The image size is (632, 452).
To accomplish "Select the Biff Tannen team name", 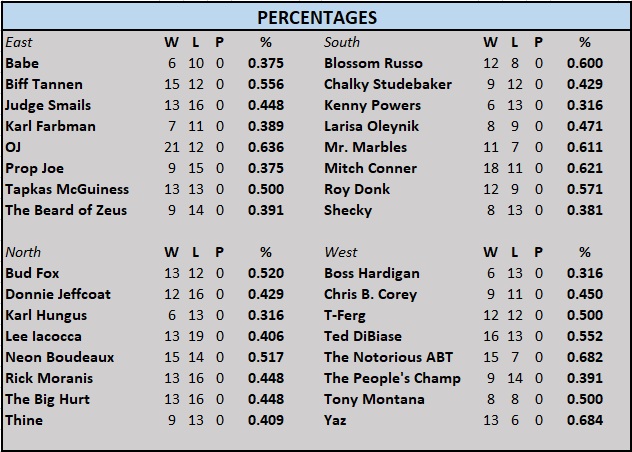I will tap(44, 84).
